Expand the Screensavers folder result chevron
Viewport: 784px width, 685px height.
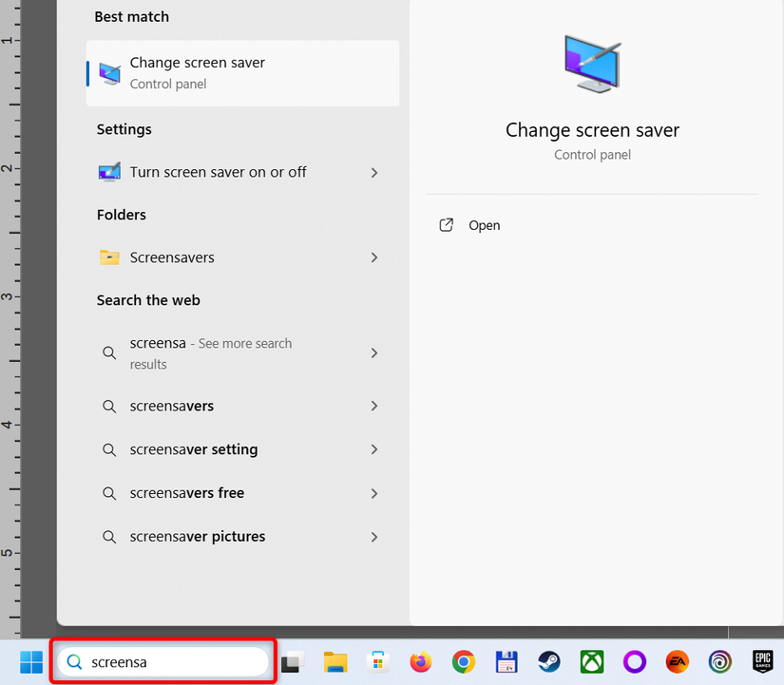[374, 257]
